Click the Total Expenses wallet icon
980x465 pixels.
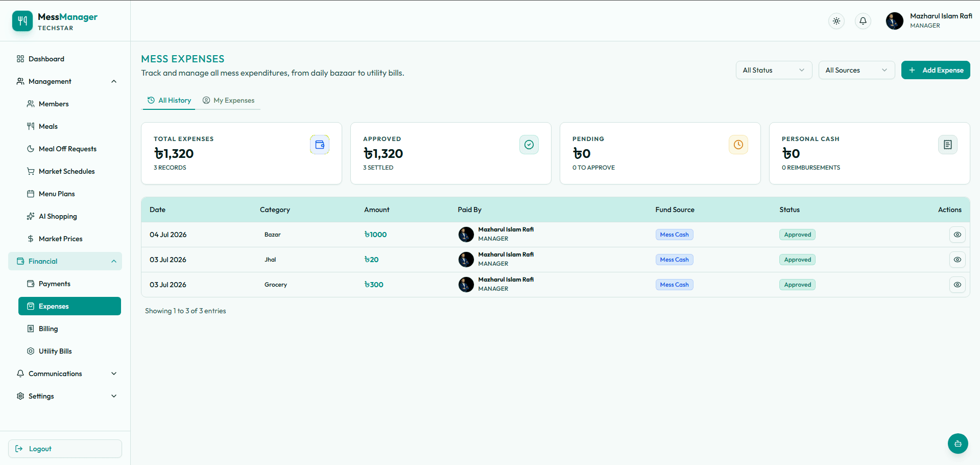[x=320, y=145]
